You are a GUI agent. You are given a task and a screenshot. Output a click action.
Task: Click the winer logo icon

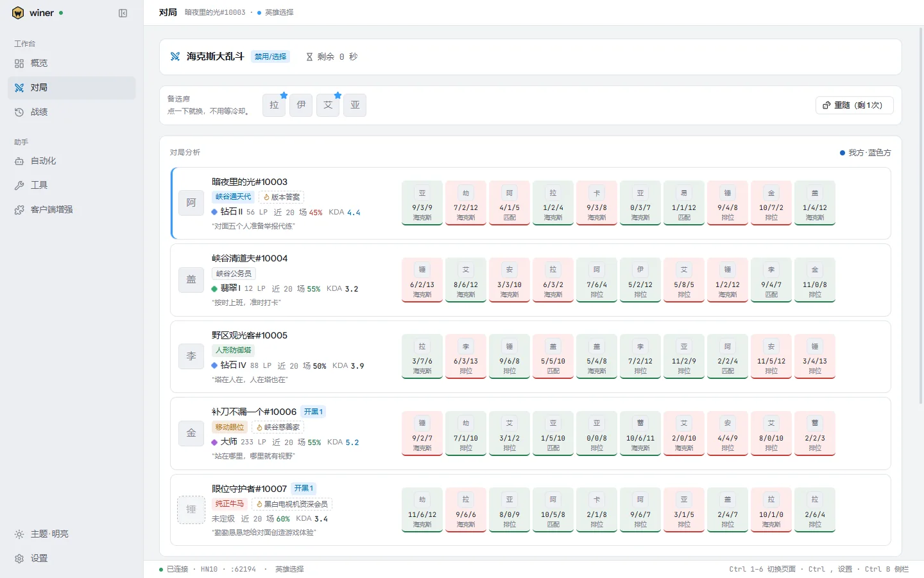18,13
